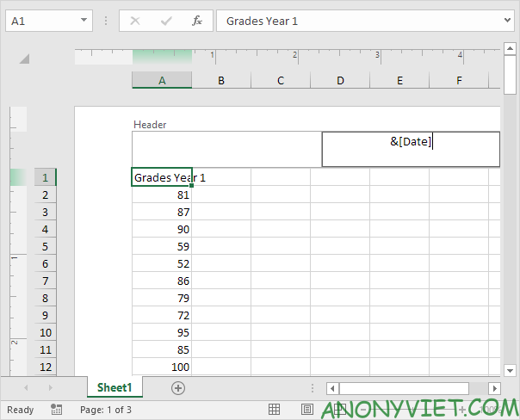Click the horizontal scrollbar left arrow
The width and height of the screenshot is (520, 420).
click(332, 388)
